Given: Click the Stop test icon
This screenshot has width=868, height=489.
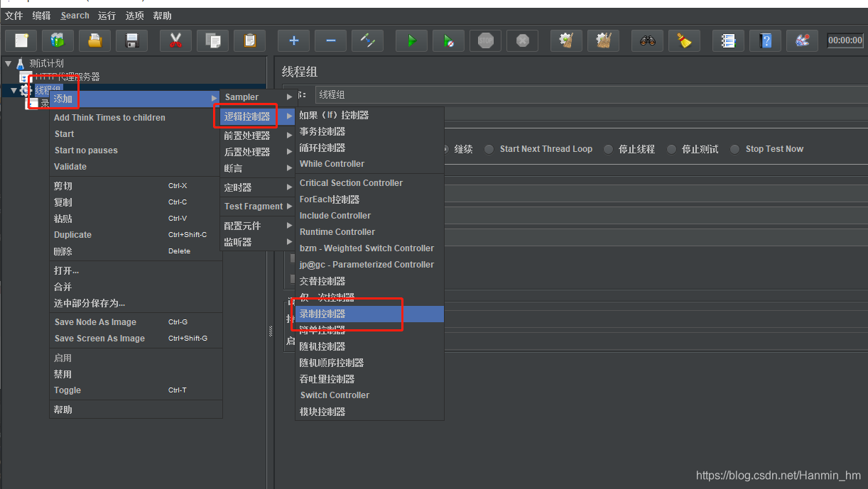Looking at the screenshot, I should pos(485,40).
